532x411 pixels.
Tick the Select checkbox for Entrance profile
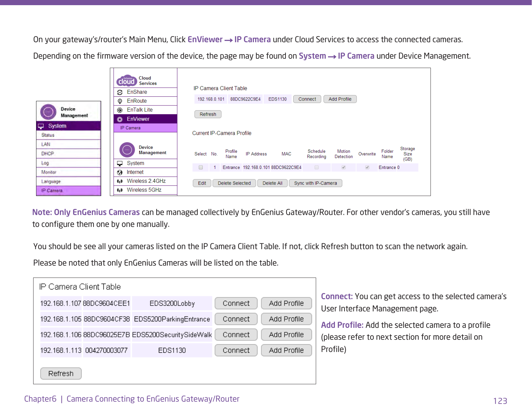click(x=201, y=167)
